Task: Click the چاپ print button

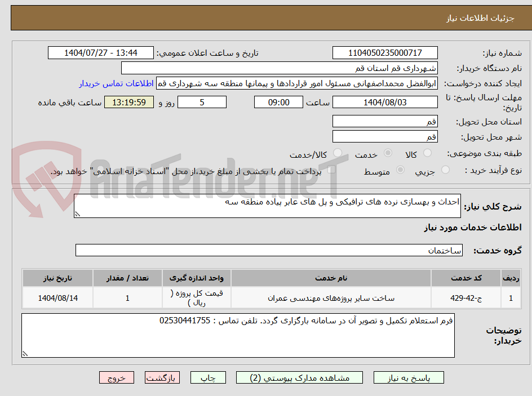Action: pyautogui.click(x=208, y=377)
